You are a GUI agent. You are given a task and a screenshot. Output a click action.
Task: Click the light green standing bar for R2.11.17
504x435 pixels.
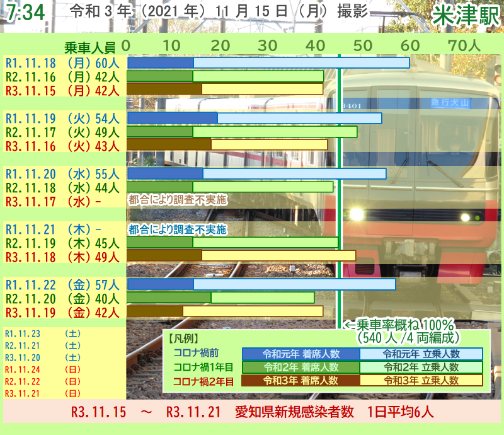pos(275,132)
